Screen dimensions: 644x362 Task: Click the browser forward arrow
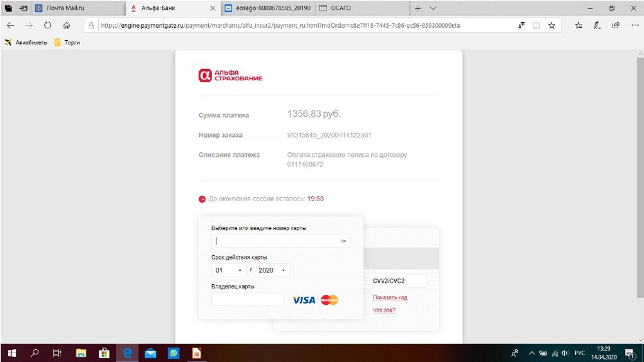[29, 25]
